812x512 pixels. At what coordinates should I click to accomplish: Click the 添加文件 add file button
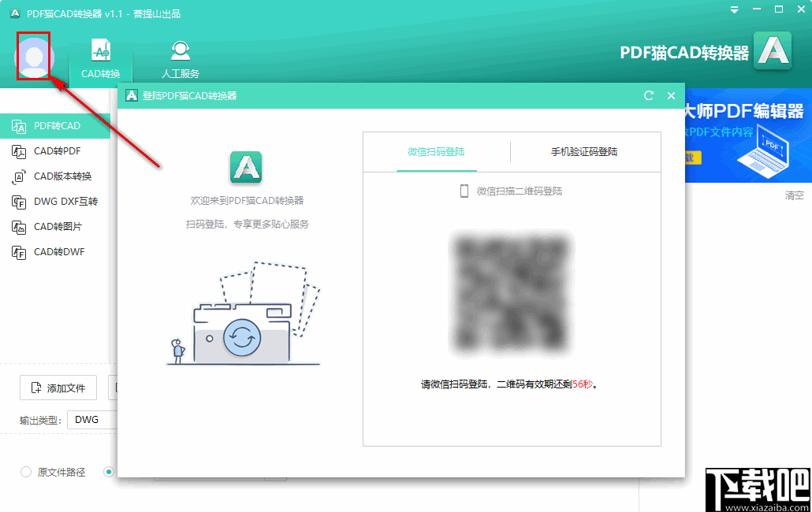[58, 388]
